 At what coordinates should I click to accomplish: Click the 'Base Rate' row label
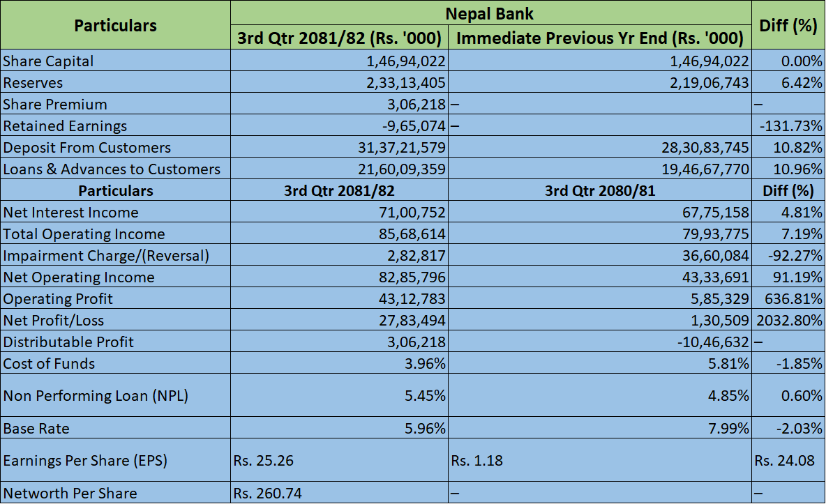[36, 428]
